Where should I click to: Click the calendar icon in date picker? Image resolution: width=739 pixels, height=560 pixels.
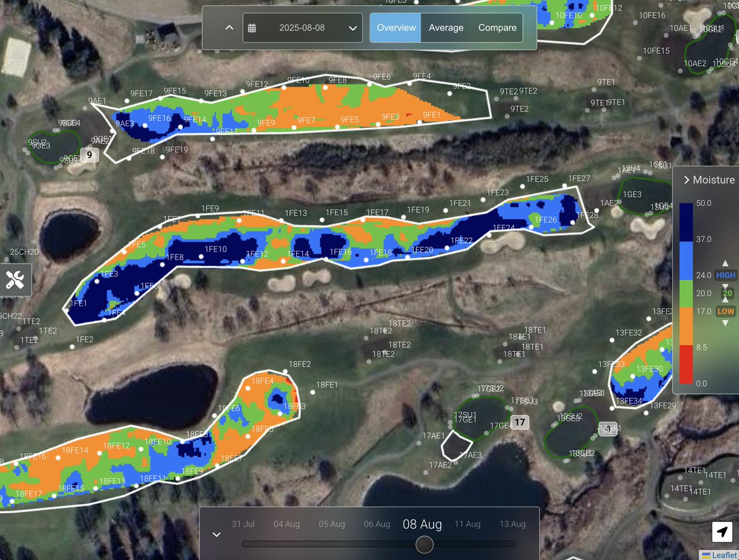[252, 28]
